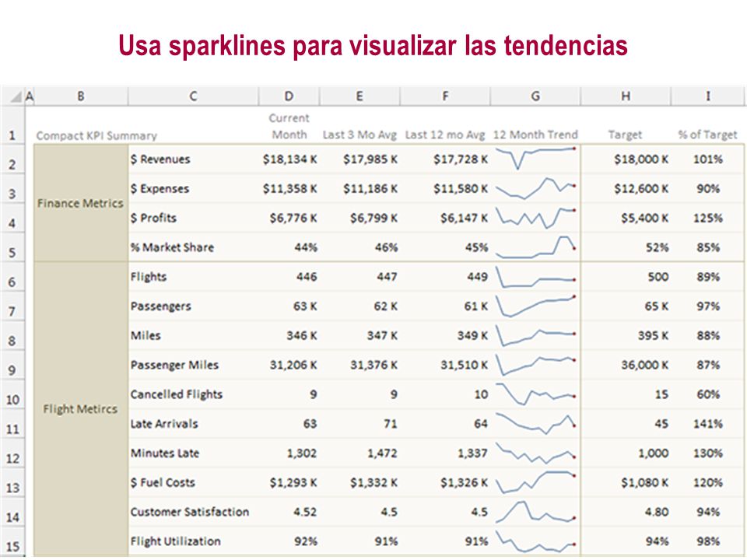This screenshot has height=560, width=747.
Task: Click the % of Target column title
Action: 708,135
